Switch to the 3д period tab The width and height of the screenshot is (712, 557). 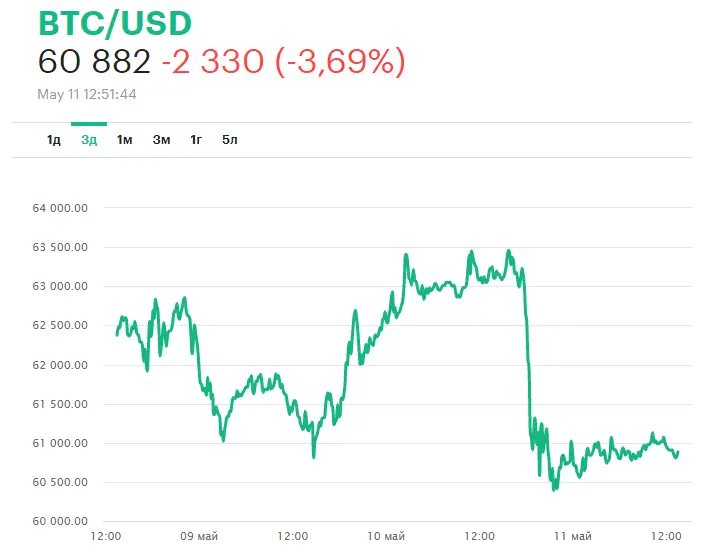(x=89, y=140)
